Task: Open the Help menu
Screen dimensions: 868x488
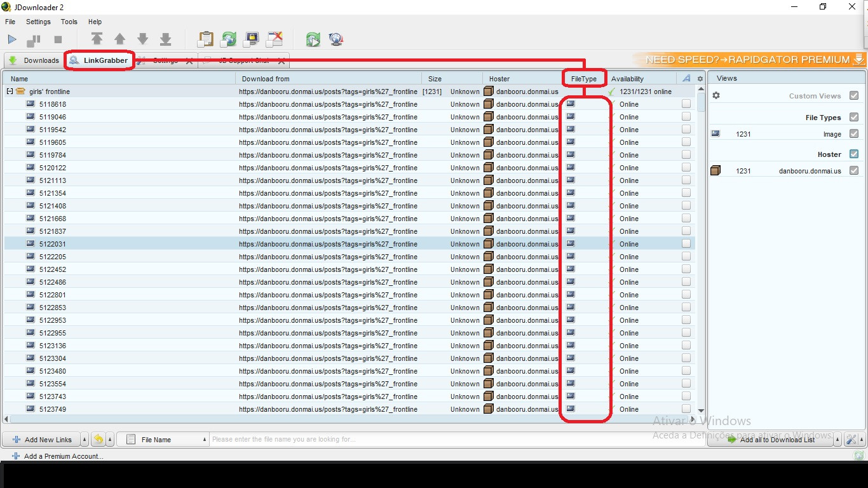Action: 95,22
